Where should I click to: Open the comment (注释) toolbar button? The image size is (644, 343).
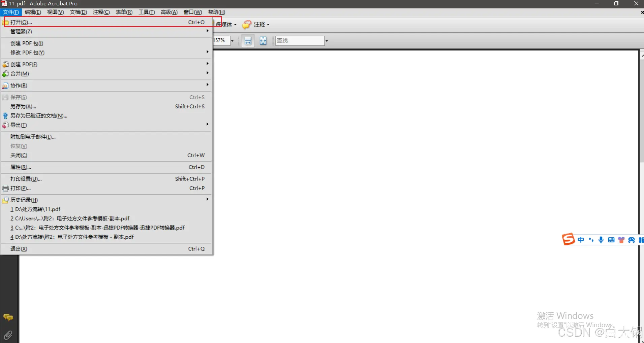256,24
